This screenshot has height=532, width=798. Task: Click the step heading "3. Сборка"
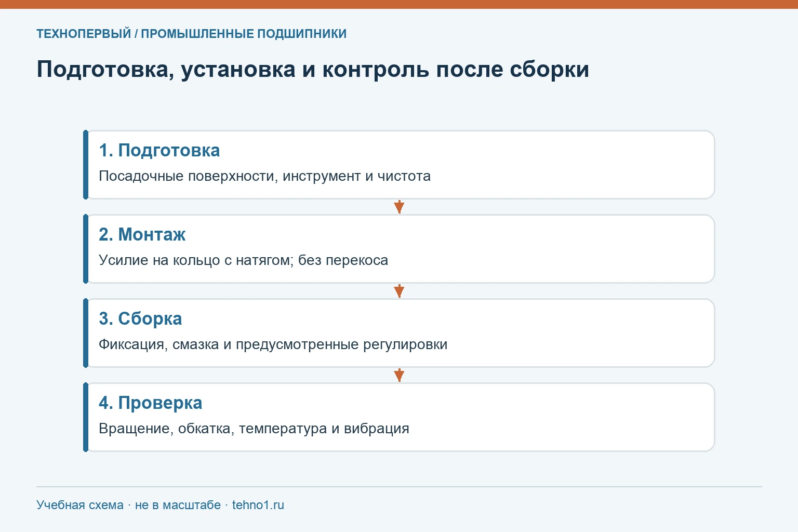(140, 318)
